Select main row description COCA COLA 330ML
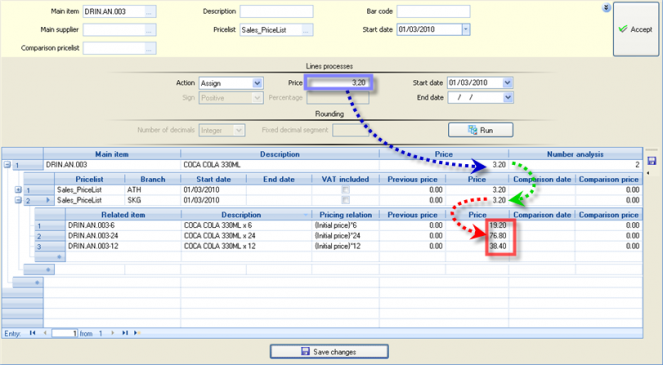Image resolution: width=663 pixels, height=365 pixels. coord(280,165)
